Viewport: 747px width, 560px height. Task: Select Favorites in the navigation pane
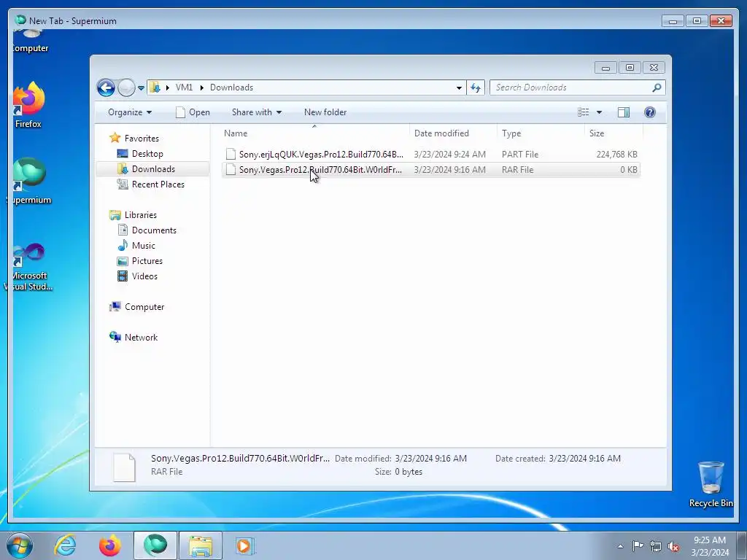point(142,139)
